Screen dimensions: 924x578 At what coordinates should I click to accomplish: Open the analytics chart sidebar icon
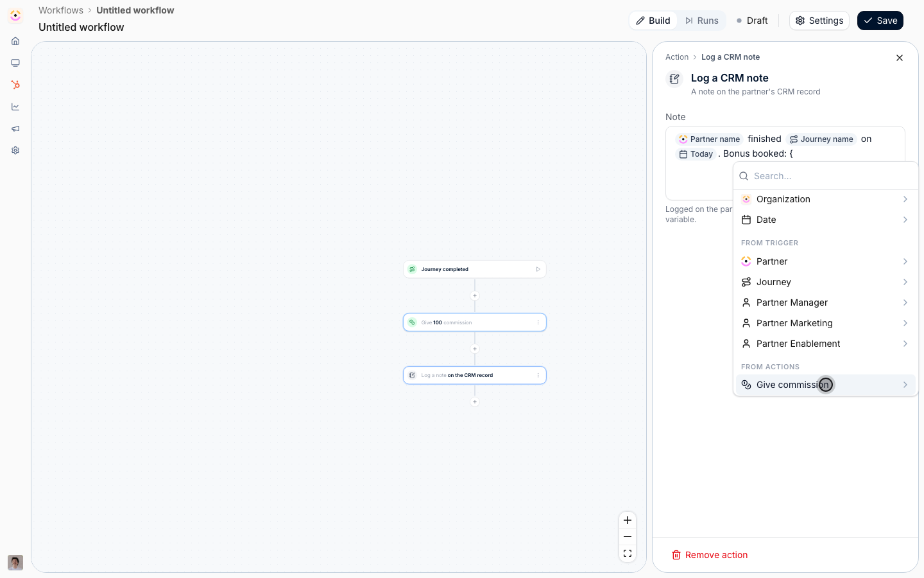[15, 107]
